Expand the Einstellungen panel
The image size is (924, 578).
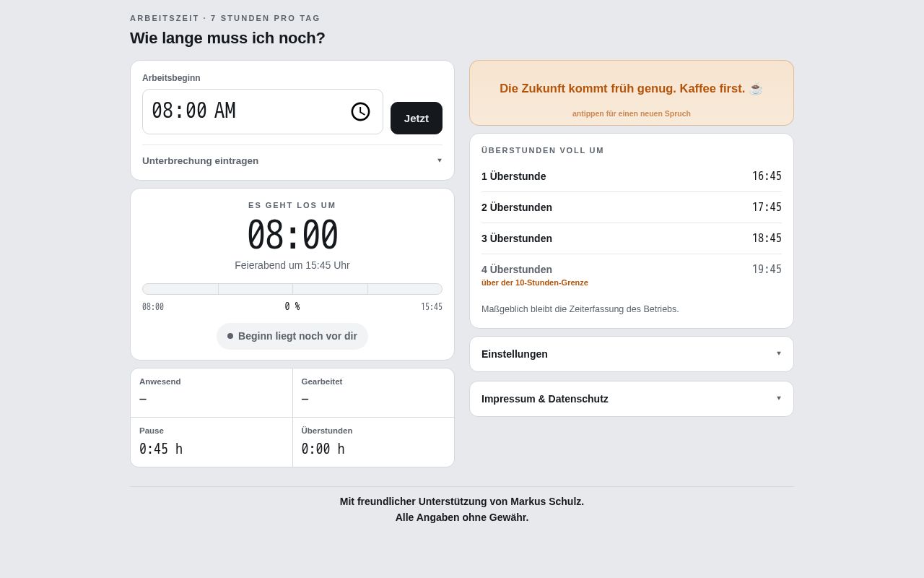[632, 354]
